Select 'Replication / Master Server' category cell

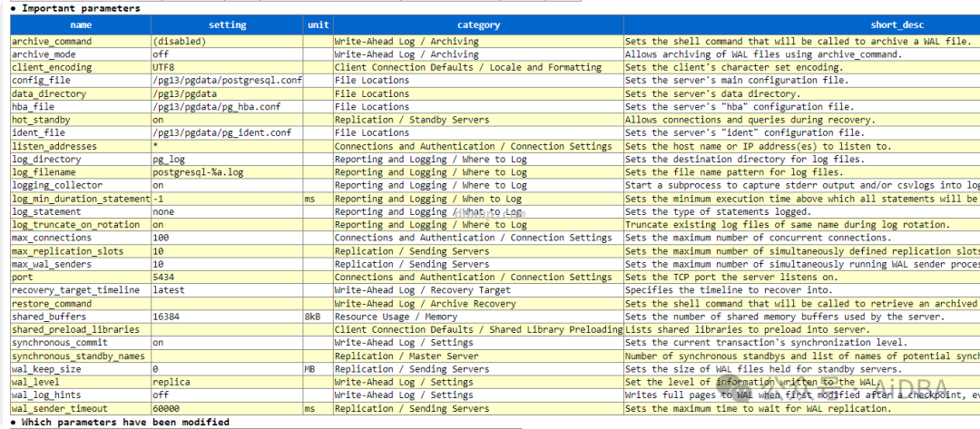[478, 356]
